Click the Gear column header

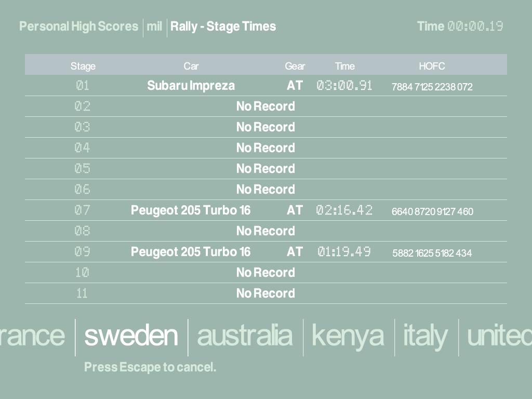pyautogui.click(x=295, y=66)
